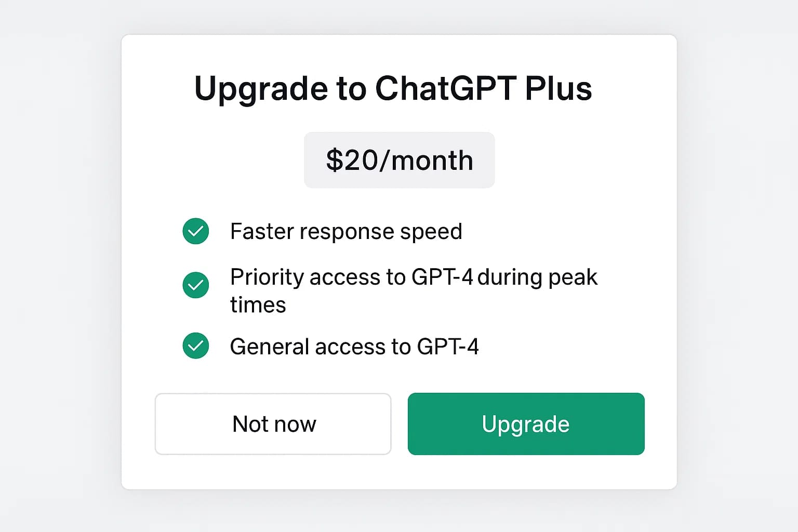Click the word "ChatGPT" in the heading
The image size is (798, 532).
(445, 88)
